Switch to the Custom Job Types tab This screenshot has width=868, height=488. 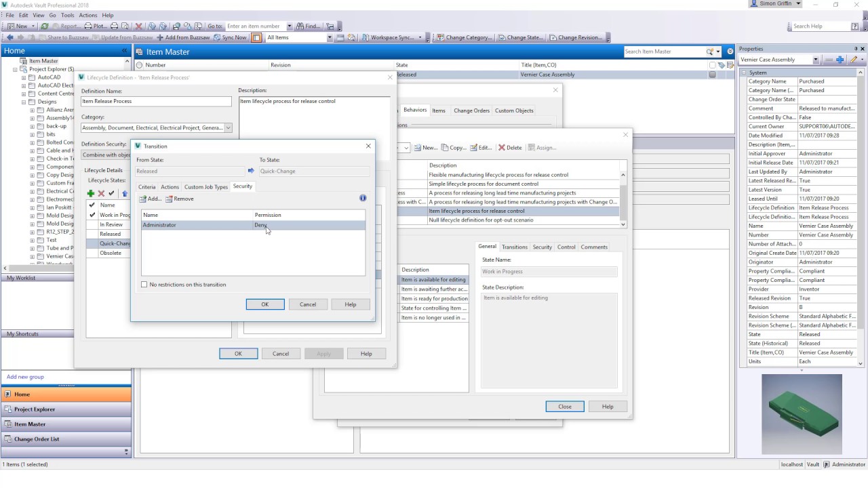coord(206,187)
